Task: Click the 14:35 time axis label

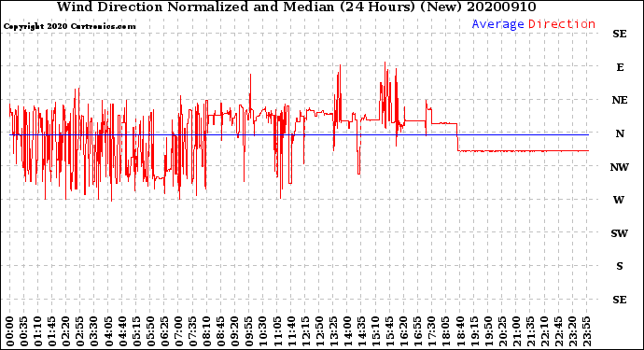Action: pyautogui.click(x=361, y=331)
